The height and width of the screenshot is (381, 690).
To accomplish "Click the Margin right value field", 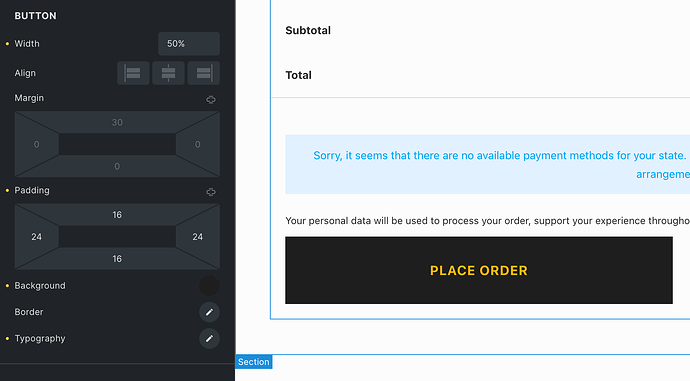I will (198, 144).
